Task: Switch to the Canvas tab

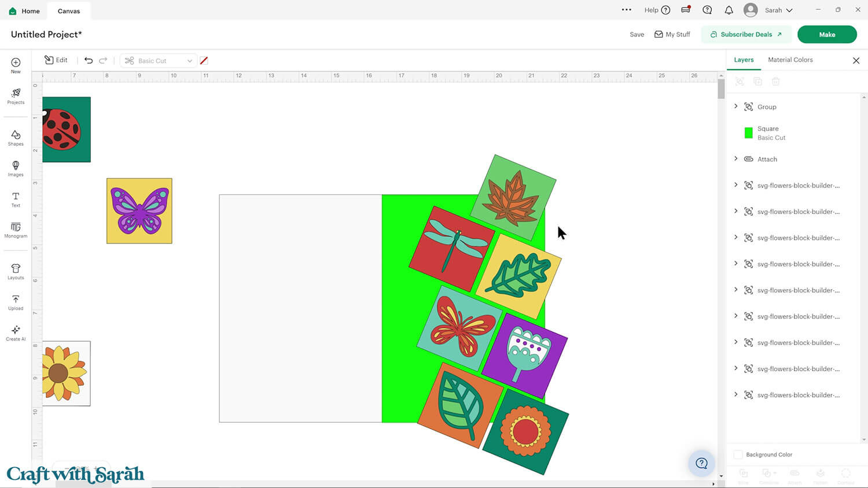Action: [69, 10]
